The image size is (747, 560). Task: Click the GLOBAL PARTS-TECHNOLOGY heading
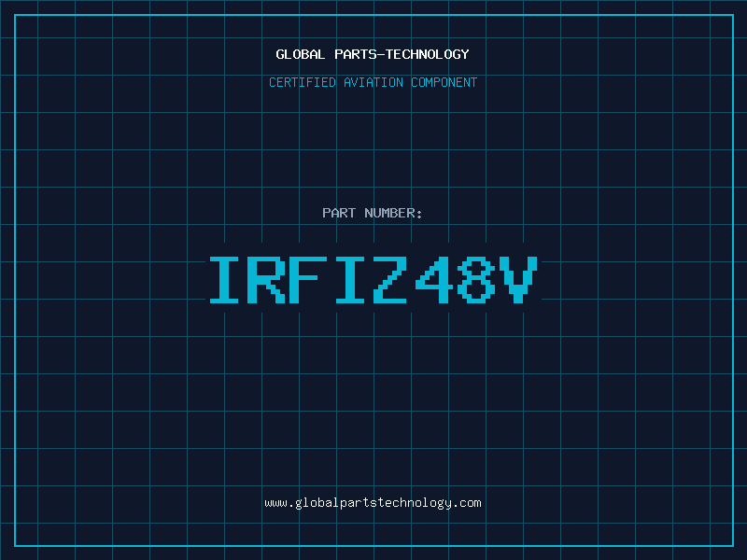373,54
